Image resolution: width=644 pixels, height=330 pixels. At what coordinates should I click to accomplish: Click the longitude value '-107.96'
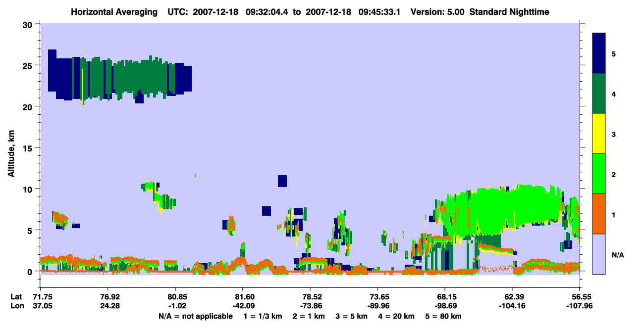[x=580, y=306]
